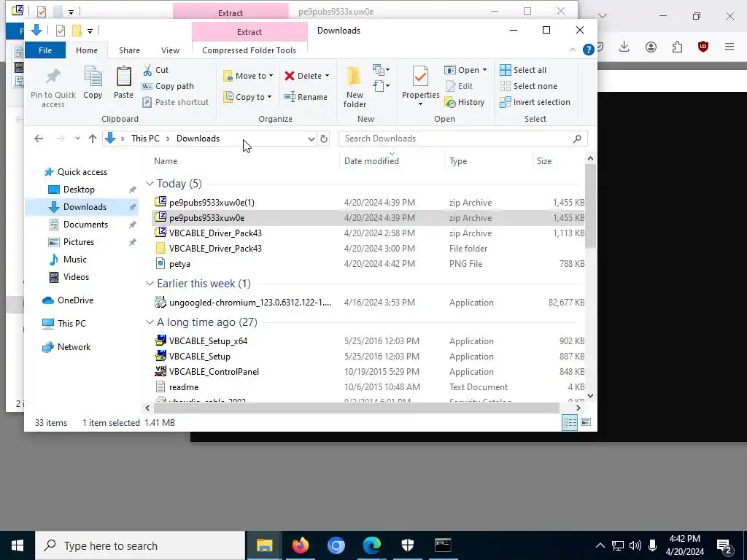Open the Copy to dropdown
This screenshot has height=560, width=747.
click(x=248, y=97)
